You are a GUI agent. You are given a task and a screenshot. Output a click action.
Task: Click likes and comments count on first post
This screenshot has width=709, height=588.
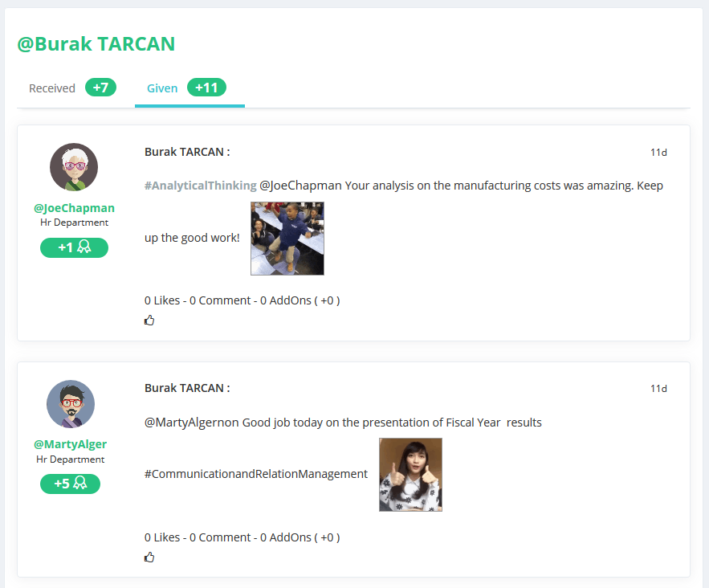click(x=242, y=300)
